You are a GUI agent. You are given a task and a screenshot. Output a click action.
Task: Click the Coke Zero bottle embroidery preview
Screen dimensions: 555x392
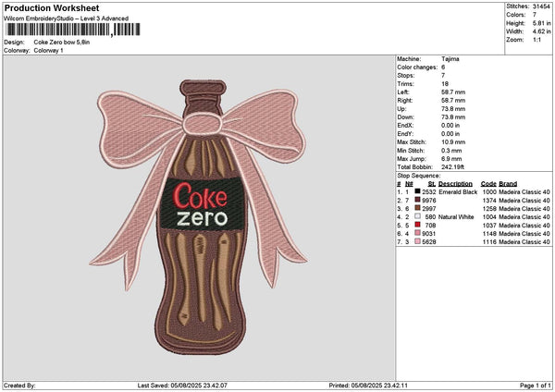(199, 216)
